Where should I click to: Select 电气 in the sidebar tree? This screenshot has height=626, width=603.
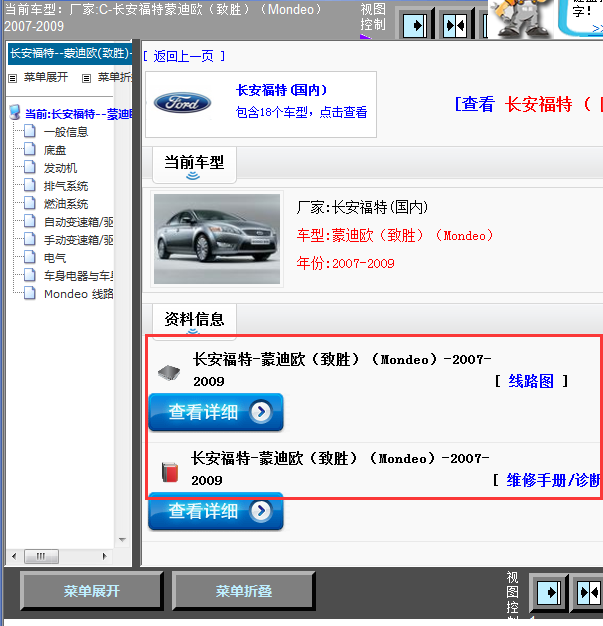click(x=55, y=258)
